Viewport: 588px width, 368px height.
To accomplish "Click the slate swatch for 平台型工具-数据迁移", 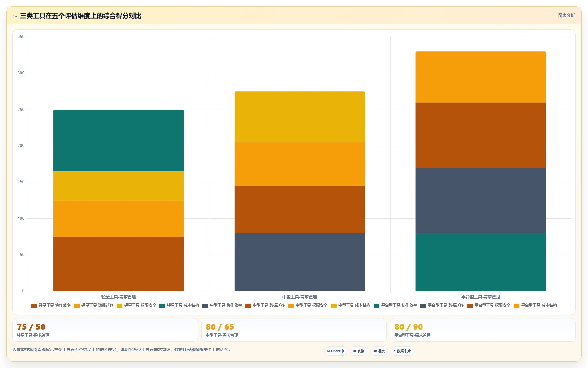I will point(423,306).
